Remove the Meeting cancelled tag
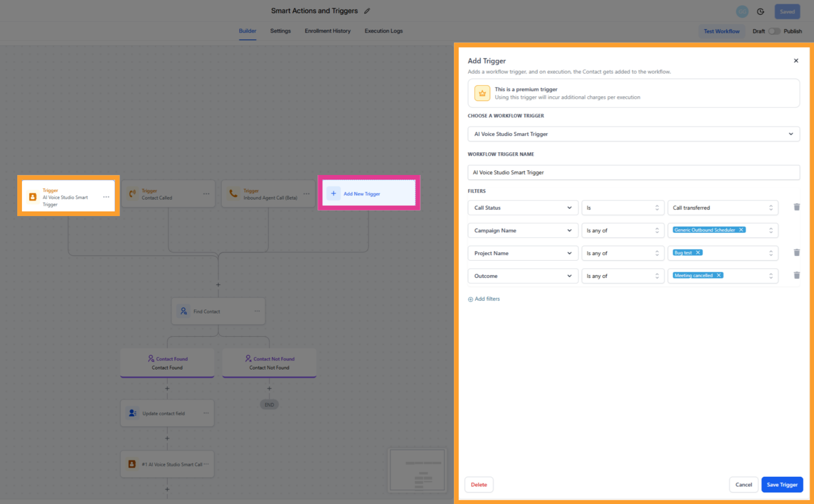Viewport: 814px width, 504px height. pos(719,275)
